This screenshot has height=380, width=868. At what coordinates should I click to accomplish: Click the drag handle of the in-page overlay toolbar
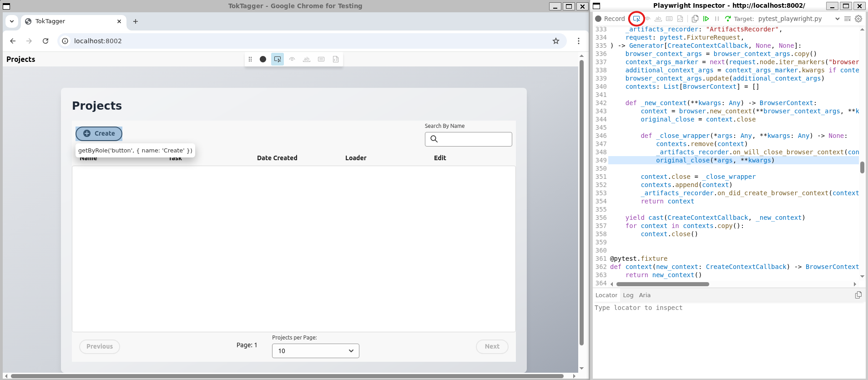tap(250, 59)
